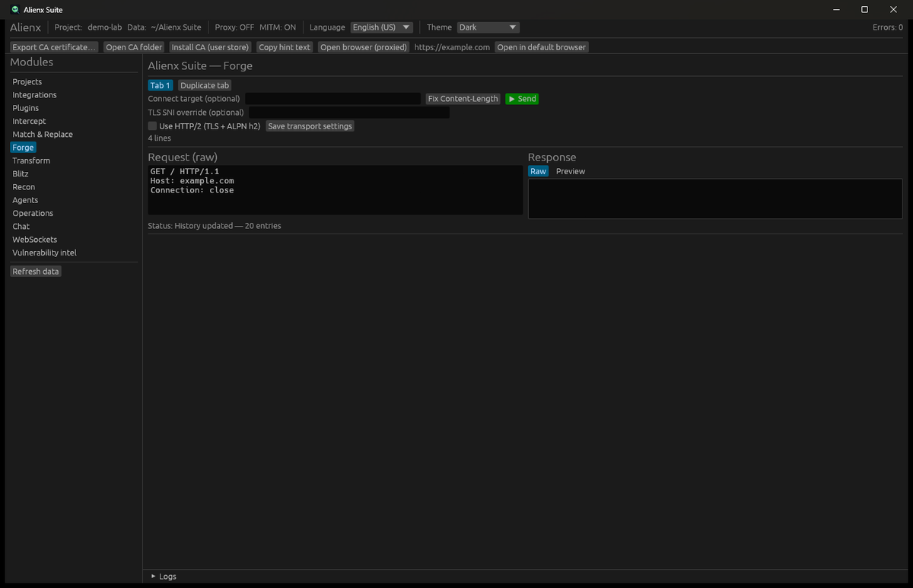Select Tab 1 in Forge
The height and width of the screenshot is (588, 913).
tap(161, 86)
